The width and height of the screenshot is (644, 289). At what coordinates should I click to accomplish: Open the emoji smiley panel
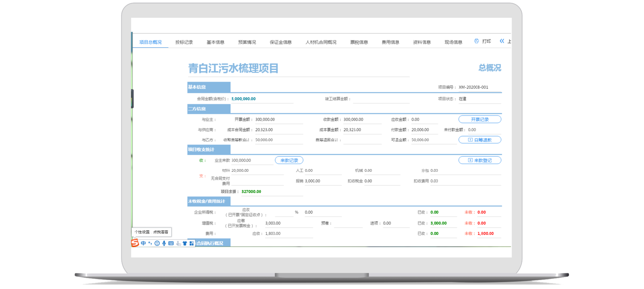(157, 243)
